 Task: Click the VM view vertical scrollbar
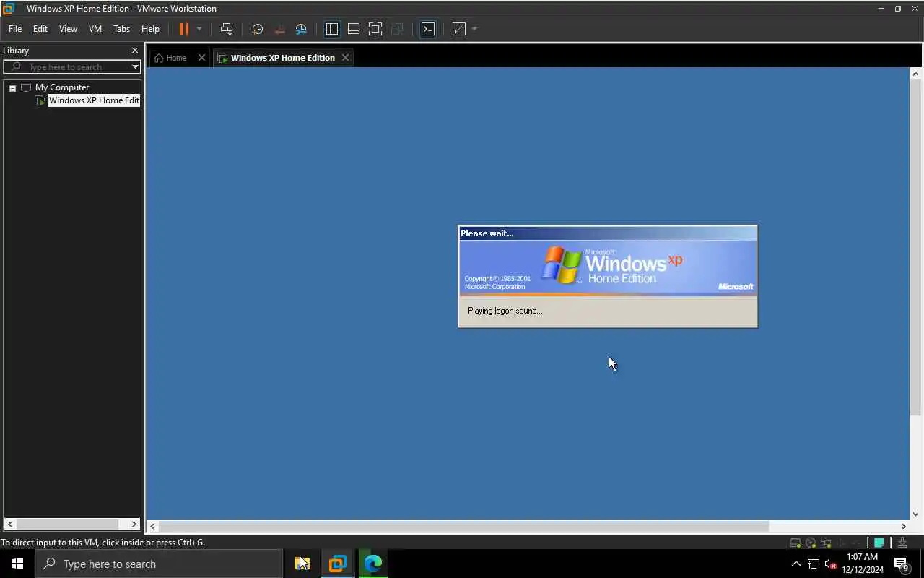[915, 246]
